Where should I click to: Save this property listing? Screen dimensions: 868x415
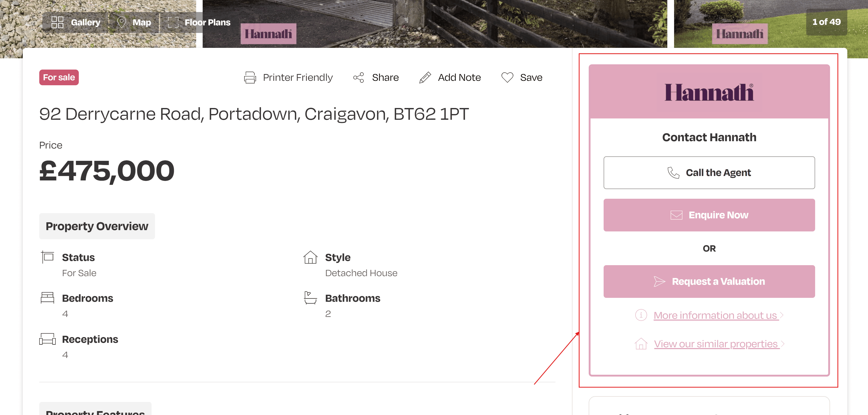(522, 77)
